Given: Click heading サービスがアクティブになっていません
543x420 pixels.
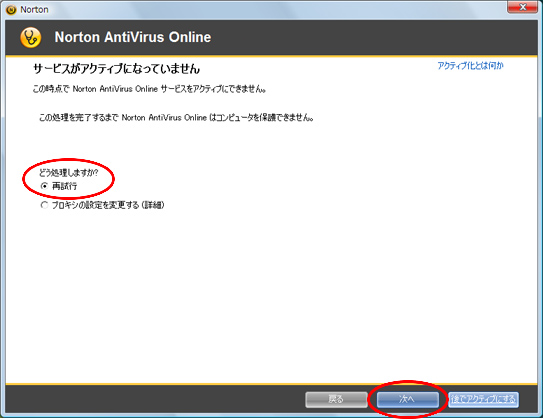Looking at the screenshot, I should [x=116, y=69].
